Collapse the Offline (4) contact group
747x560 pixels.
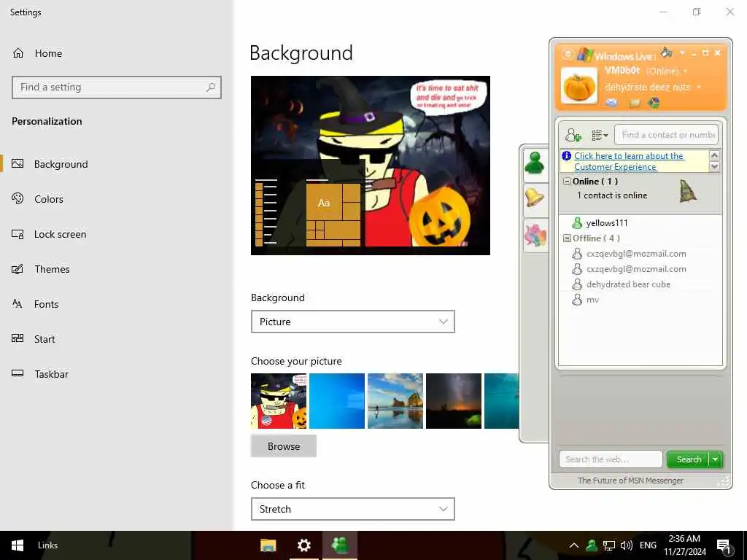point(567,238)
